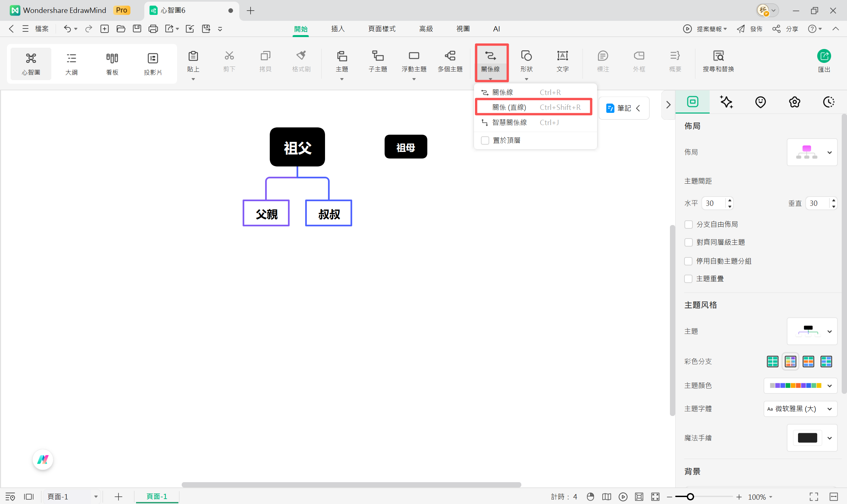Expand the 佈局 layout dropdown
847x504 pixels.
(829, 153)
